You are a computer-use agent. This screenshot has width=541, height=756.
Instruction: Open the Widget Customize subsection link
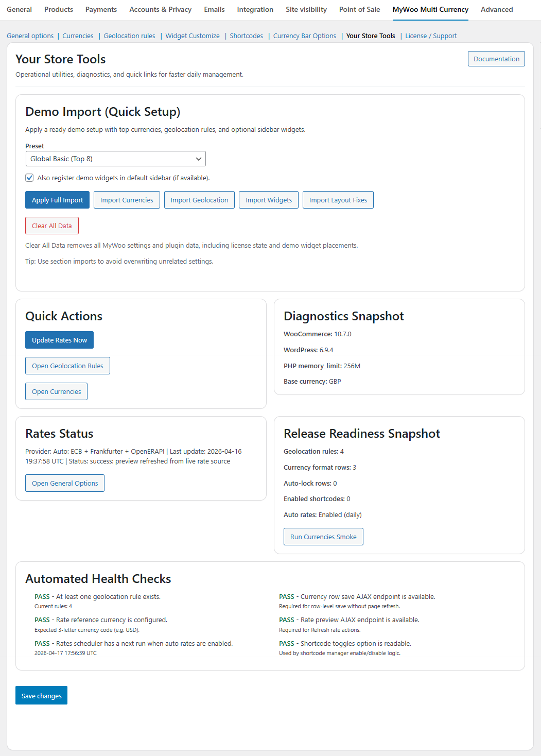click(x=193, y=36)
